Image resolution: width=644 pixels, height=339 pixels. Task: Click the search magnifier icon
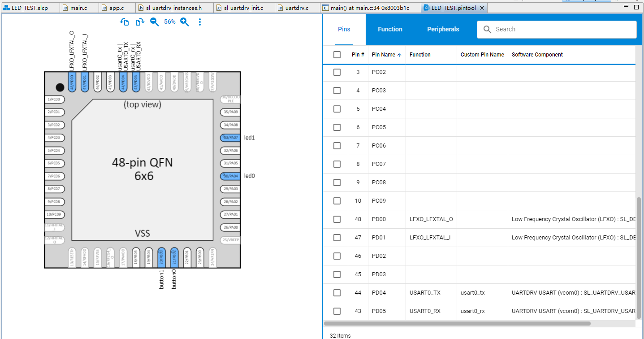pos(487,30)
